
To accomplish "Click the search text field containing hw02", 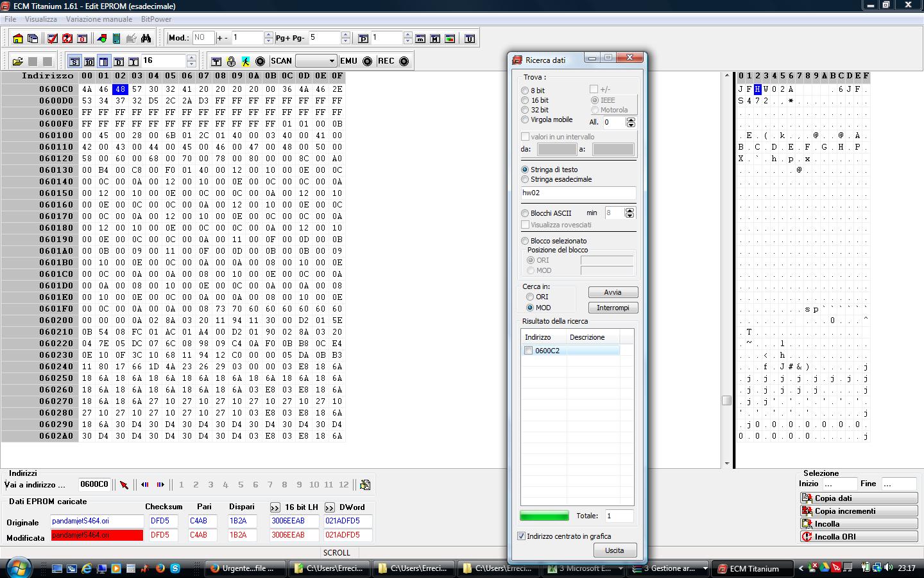I will point(579,193).
